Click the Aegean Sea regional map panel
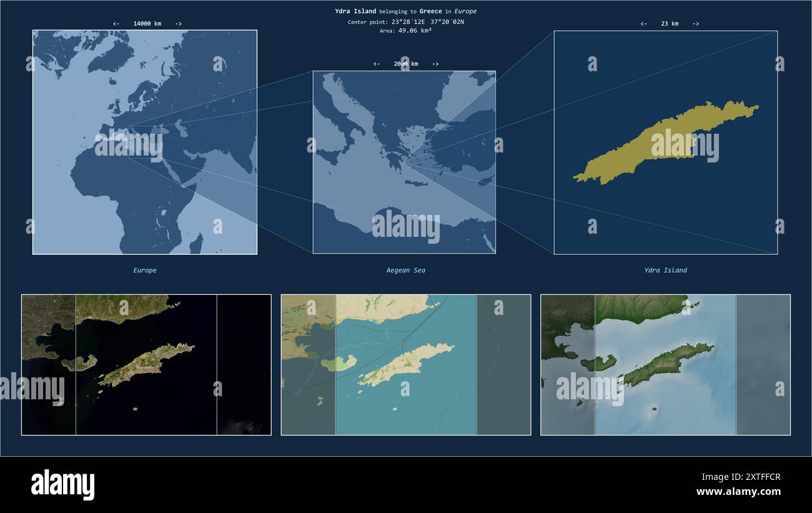 404,162
